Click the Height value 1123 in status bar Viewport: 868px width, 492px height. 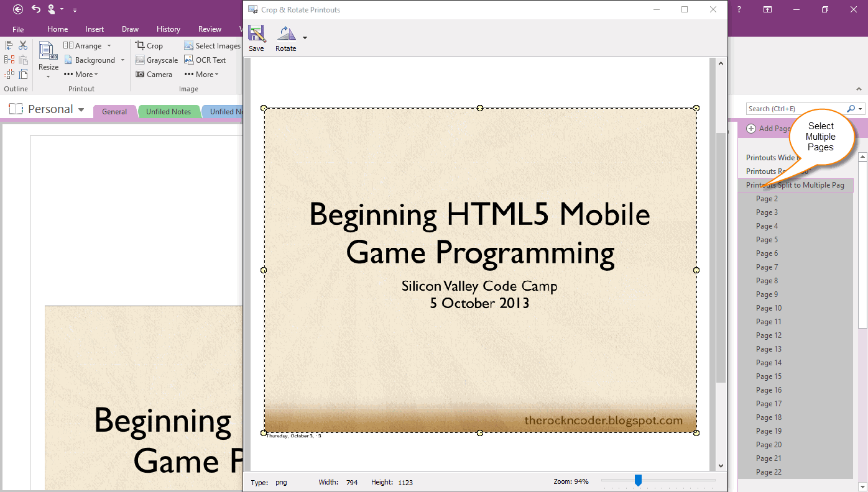pyautogui.click(x=405, y=482)
